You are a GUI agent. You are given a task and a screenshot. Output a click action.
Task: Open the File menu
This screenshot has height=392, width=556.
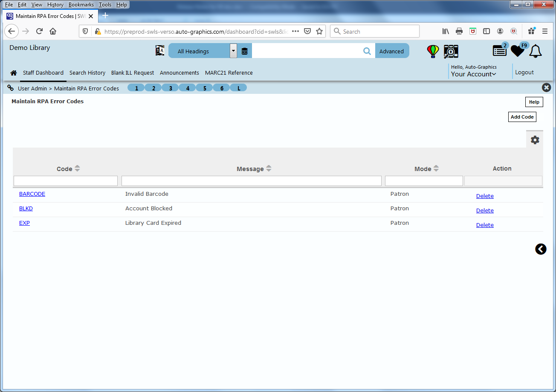(x=9, y=5)
